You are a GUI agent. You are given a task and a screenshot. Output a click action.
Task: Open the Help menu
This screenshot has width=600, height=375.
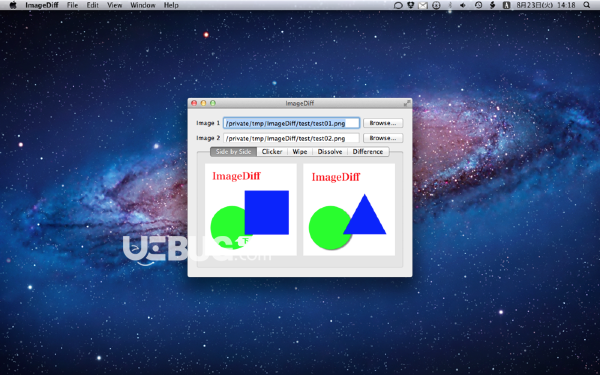click(171, 5)
